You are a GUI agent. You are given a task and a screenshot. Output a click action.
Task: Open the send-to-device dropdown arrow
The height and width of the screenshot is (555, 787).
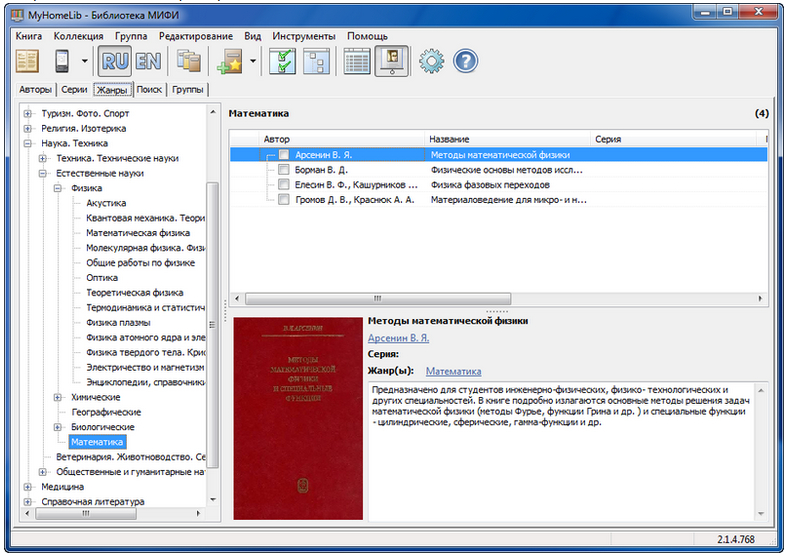(x=84, y=61)
